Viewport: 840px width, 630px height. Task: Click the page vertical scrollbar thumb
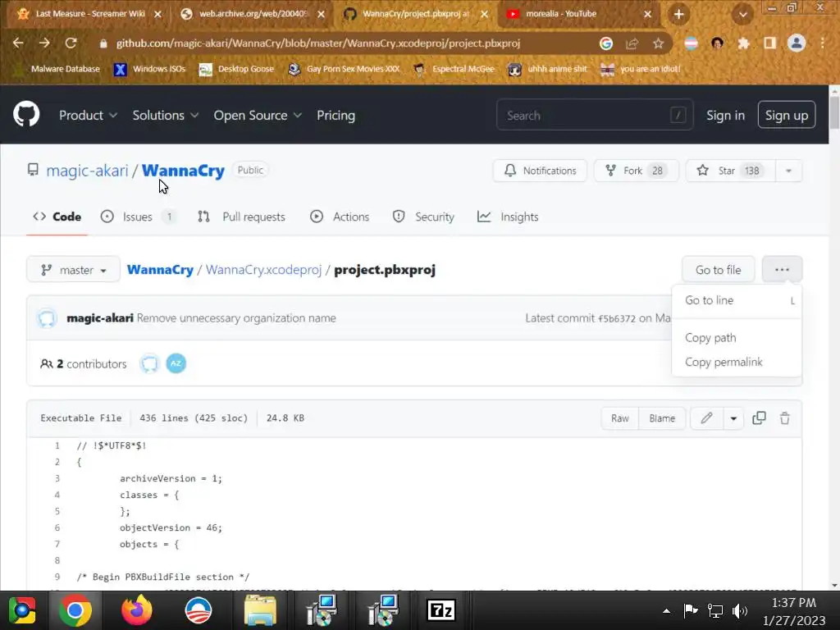[834, 112]
